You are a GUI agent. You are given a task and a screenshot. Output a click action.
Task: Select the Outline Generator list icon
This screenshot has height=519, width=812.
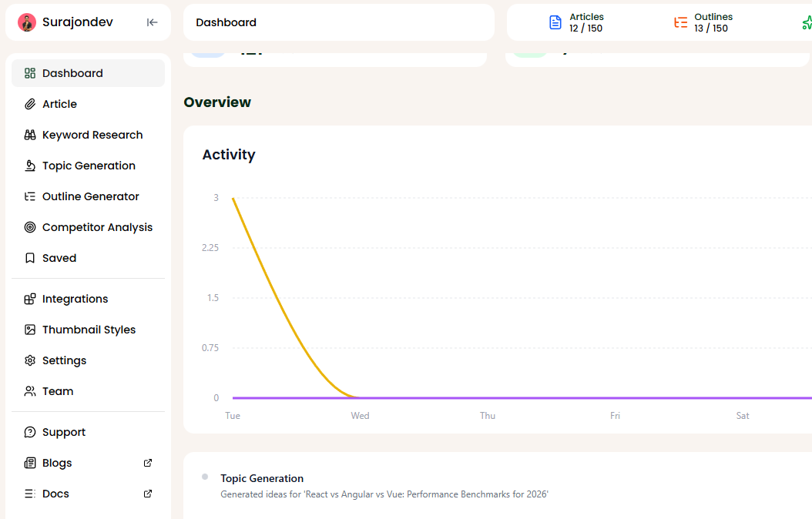click(x=29, y=196)
